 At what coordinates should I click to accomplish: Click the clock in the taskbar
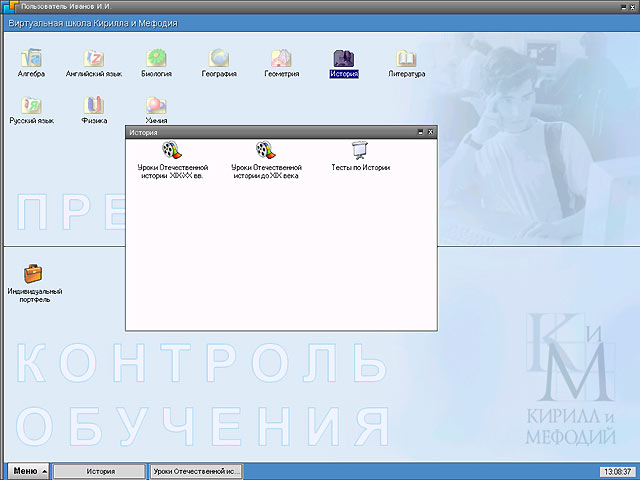coord(614,470)
